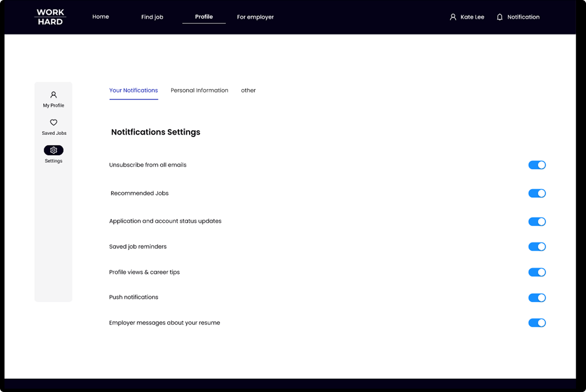Disable Push notifications toggle
The height and width of the screenshot is (392, 586).
[537, 298]
